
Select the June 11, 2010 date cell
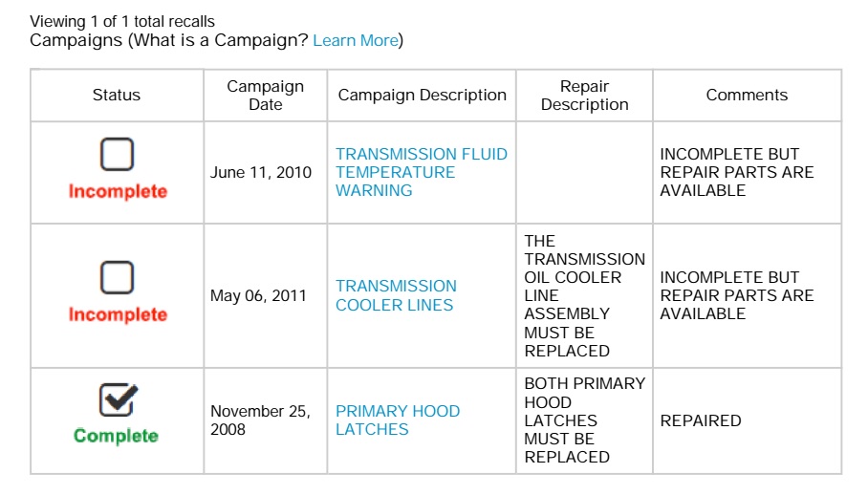[261, 173]
